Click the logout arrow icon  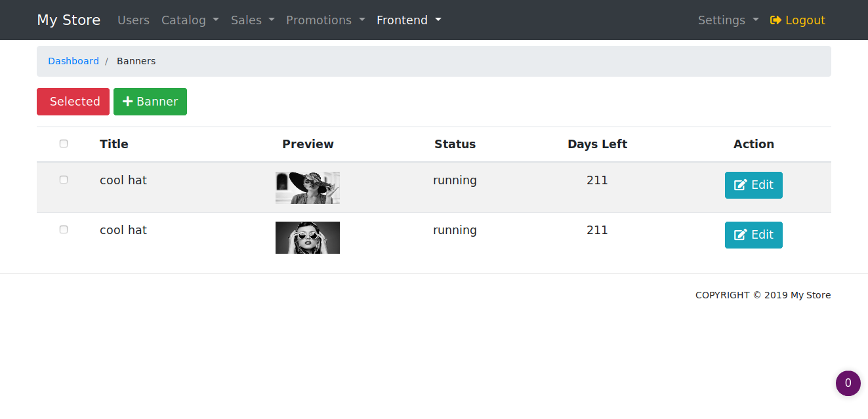click(x=775, y=20)
